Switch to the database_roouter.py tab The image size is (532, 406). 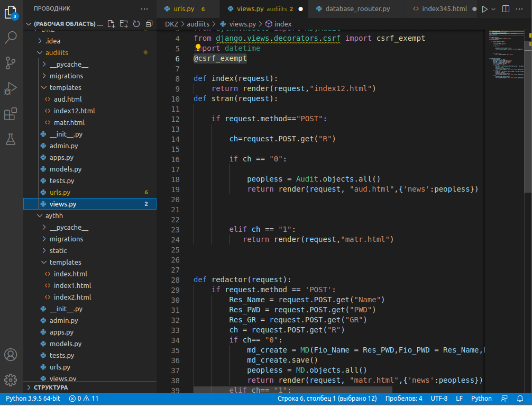[x=357, y=9]
